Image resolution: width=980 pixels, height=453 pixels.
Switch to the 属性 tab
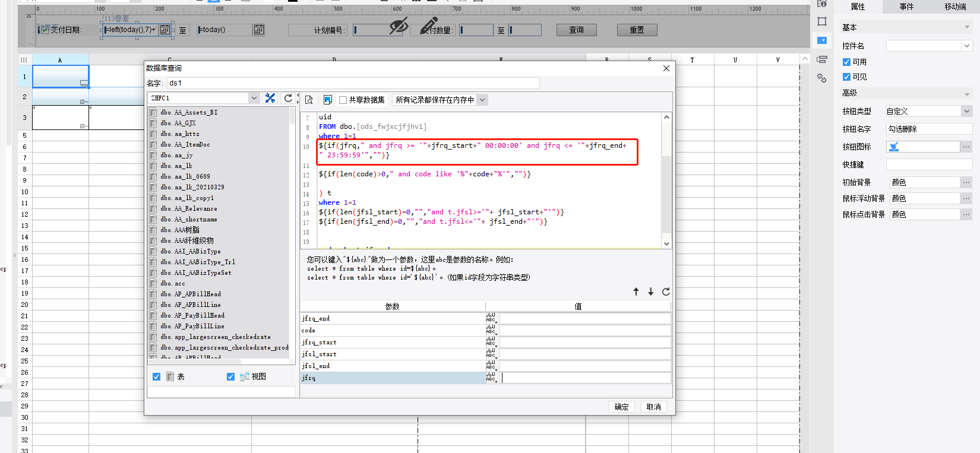click(858, 7)
